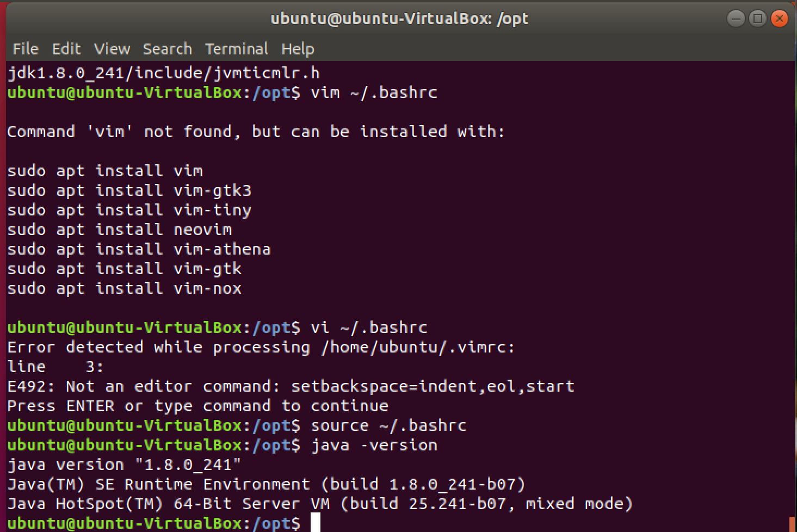
Task: Click the cursor block at the last prompt
Action: 316,523
